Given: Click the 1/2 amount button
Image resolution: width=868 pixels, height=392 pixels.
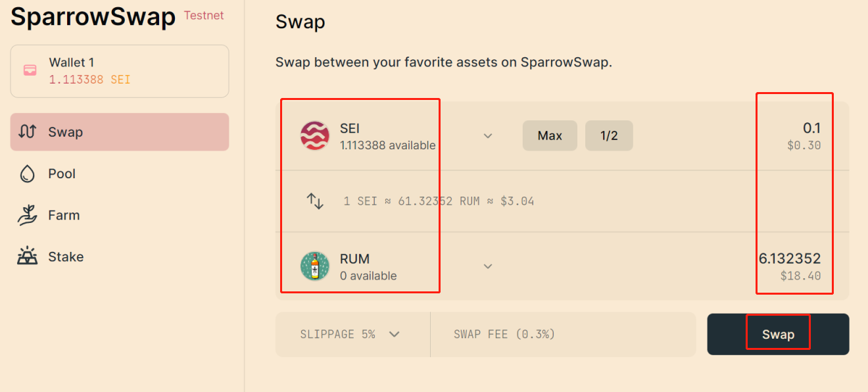Looking at the screenshot, I should point(609,135).
